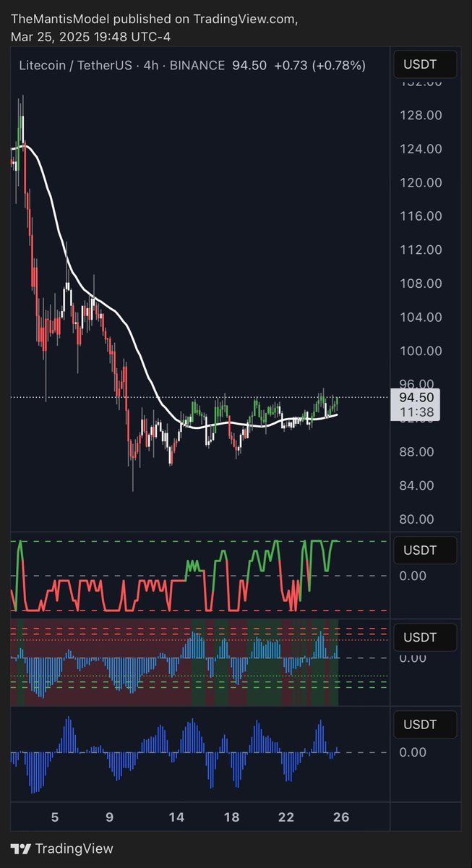Click the 11:38 candle countdown timer
Screen dimensions: 472x868
pyautogui.click(x=416, y=412)
